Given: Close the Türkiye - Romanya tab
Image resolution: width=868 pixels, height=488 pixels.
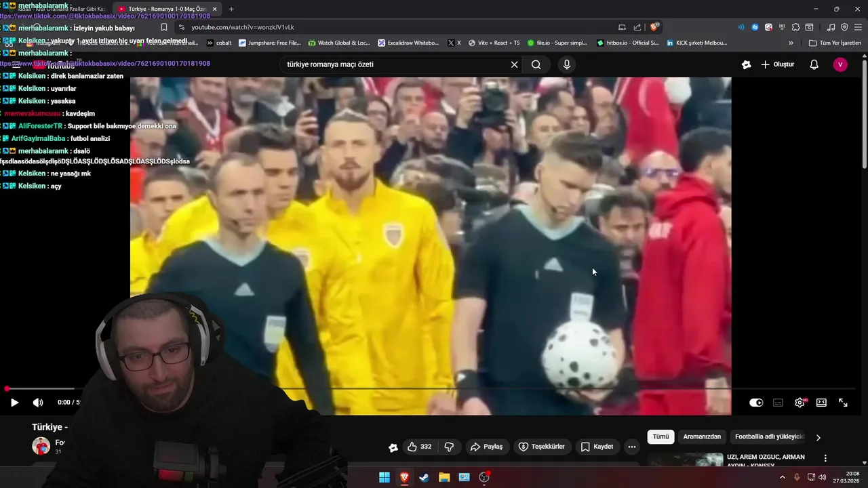Looking at the screenshot, I should click(x=215, y=9).
